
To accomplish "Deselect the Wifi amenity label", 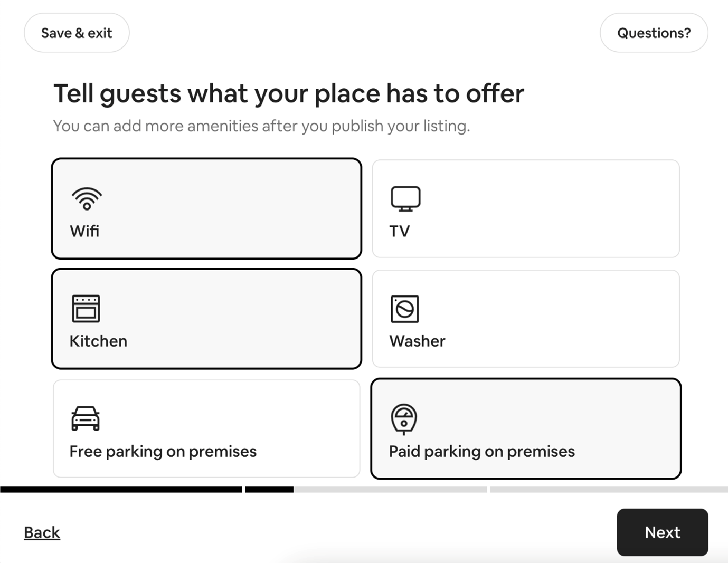I will click(x=84, y=231).
